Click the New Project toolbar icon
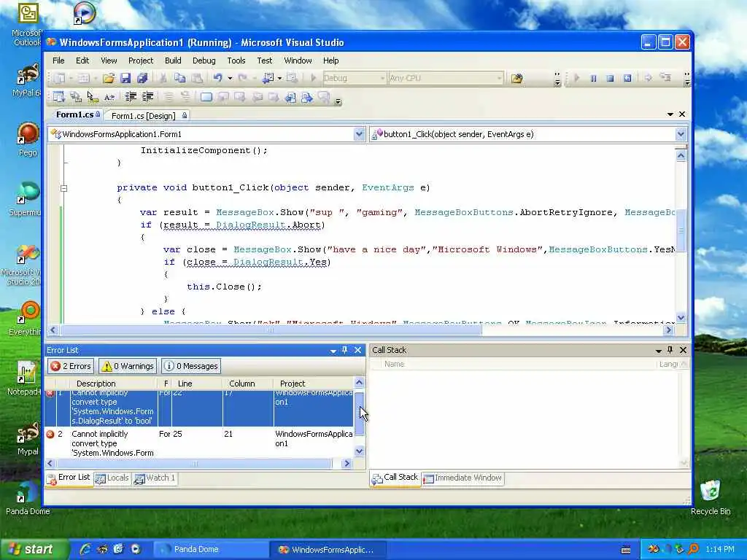 [x=60, y=78]
